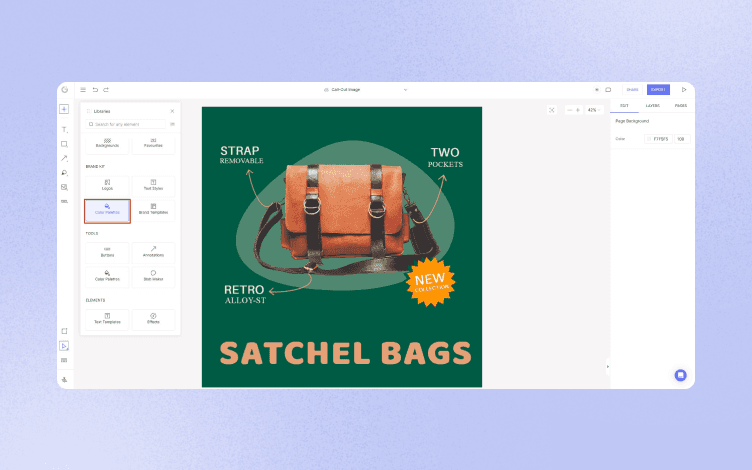Close the Libraries panel
Image resolution: width=752 pixels, height=470 pixels.
[x=172, y=111]
